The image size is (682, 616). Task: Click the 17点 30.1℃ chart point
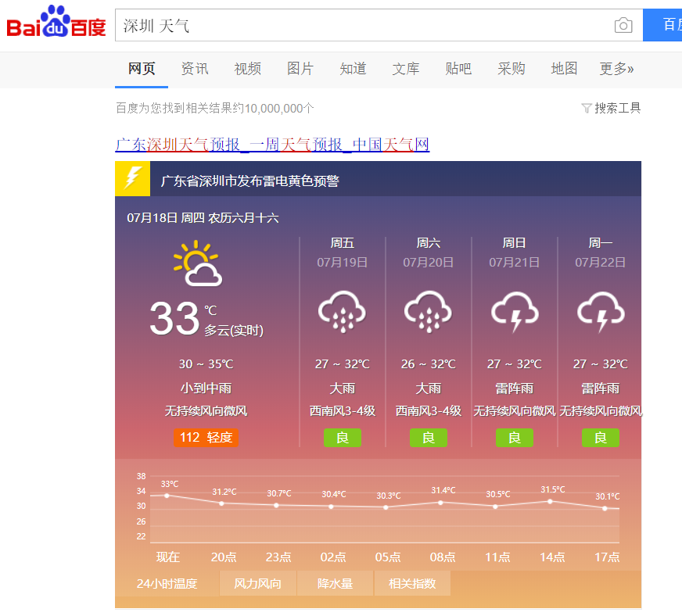605,508
